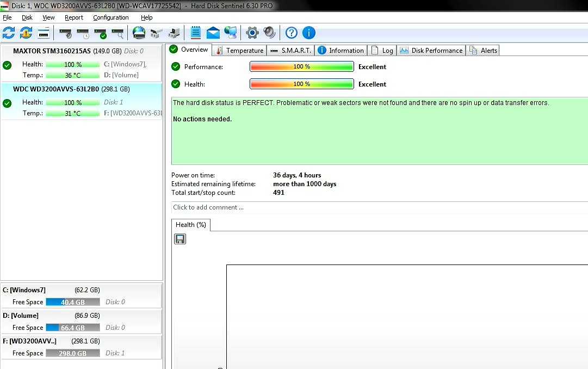This screenshot has height=369, width=588.
Task: Click the disk icon with gray headphone badge
Action: pyautogui.click(x=66, y=33)
